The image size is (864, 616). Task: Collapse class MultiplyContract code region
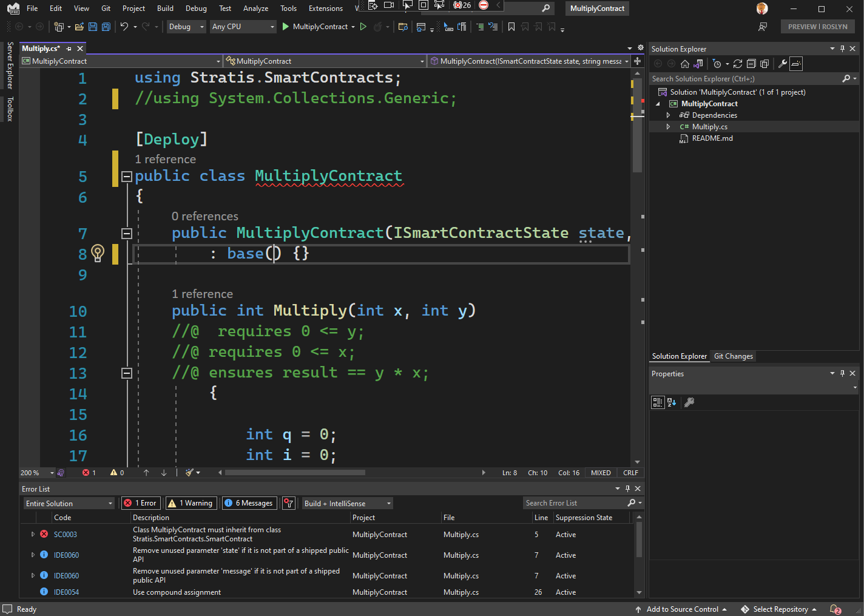click(x=127, y=177)
